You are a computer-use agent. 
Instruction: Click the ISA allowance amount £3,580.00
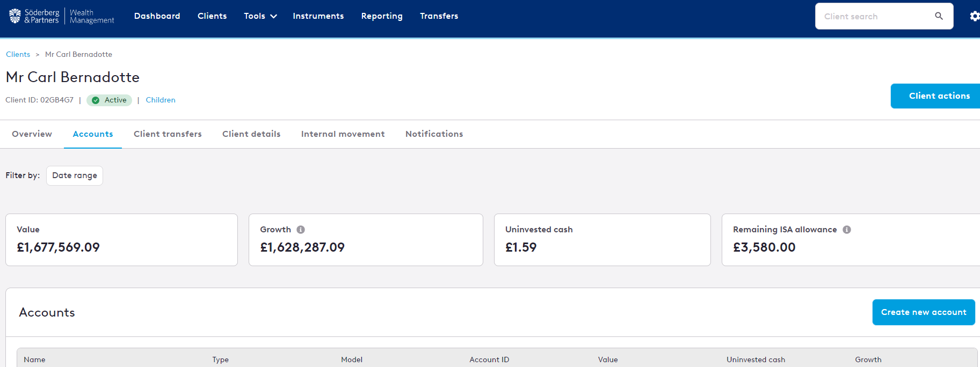[x=764, y=247]
